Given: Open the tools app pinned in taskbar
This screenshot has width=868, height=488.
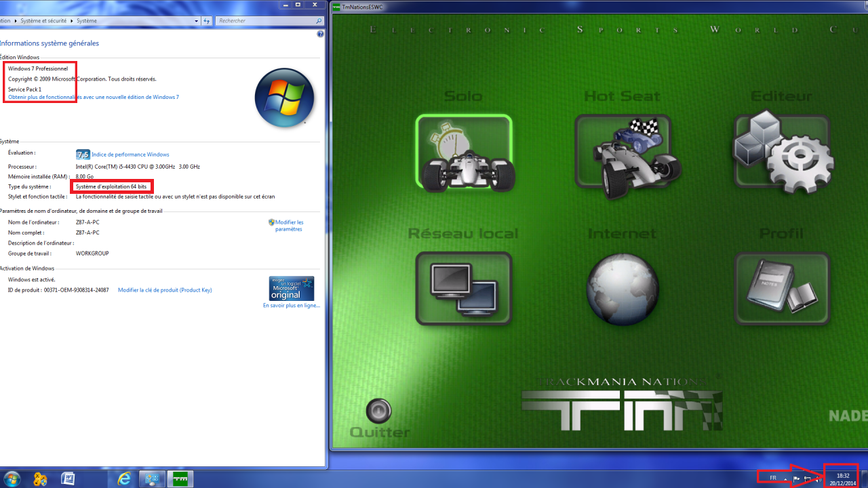Looking at the screenshot, I should tap(40, 479).
